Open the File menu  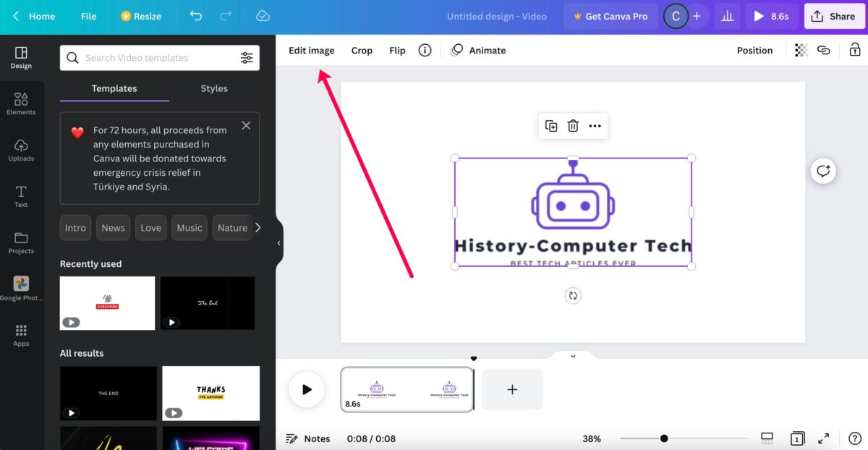coord(89,16)
